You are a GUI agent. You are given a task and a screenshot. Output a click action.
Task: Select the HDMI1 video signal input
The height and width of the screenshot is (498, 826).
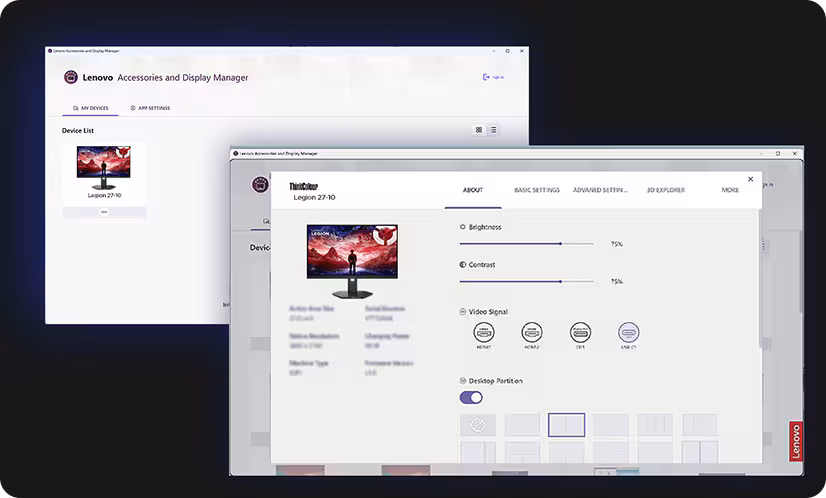[484, 332]
